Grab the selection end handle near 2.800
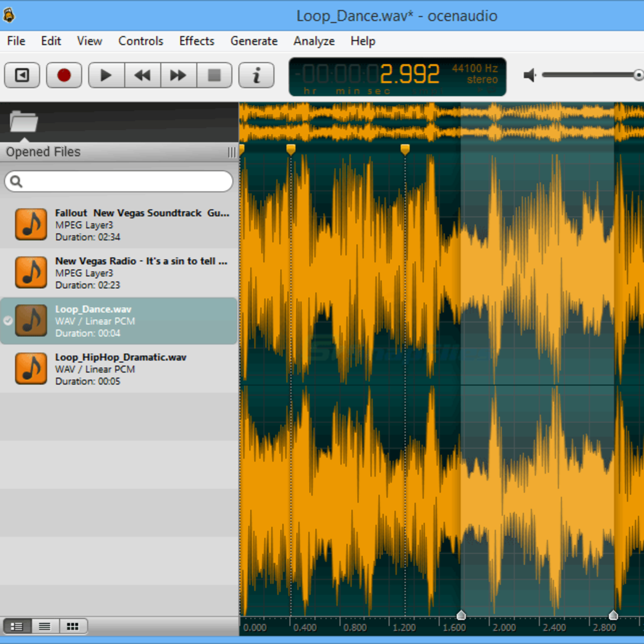The width and height of the screenshot is (644, 644). point(613,615)
